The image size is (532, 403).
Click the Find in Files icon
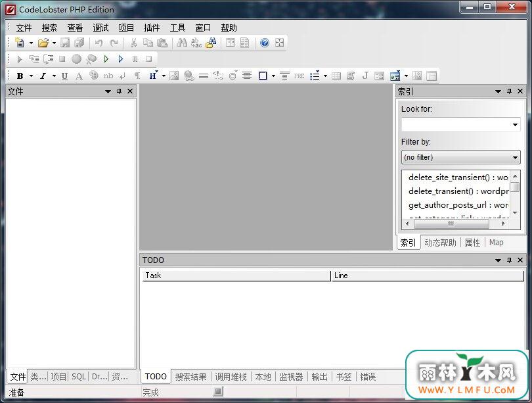[x=211, y=43]
